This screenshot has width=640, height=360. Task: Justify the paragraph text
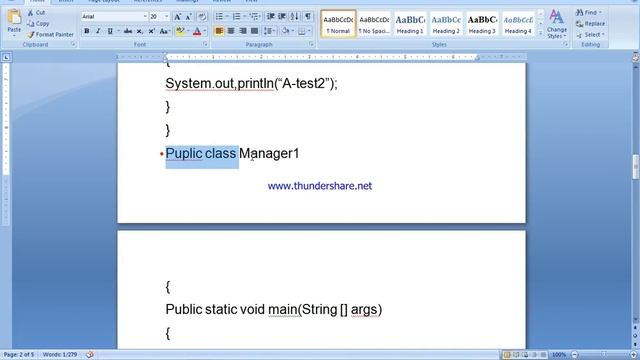(x=254, y=31)
